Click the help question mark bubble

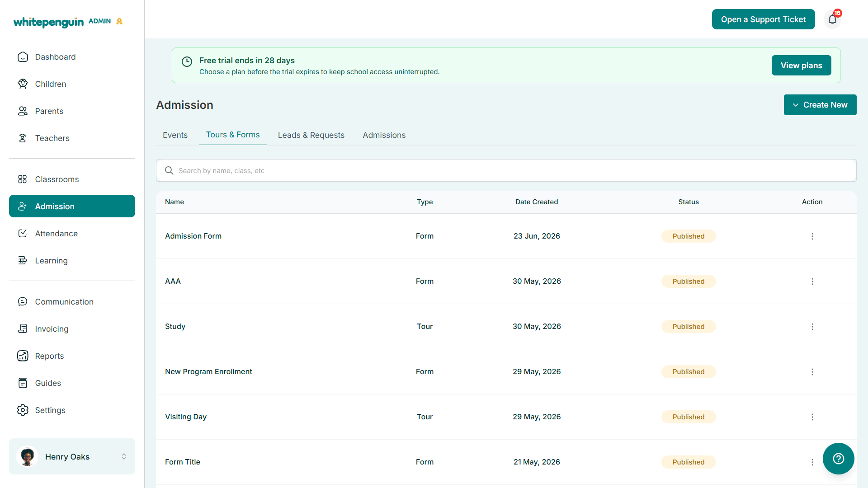[838, 459]
